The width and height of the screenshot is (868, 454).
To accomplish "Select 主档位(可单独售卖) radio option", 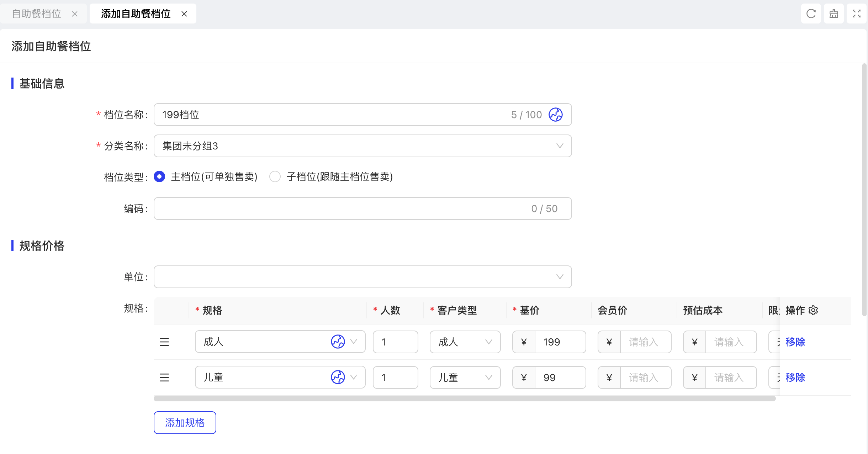I will [159, 176].
